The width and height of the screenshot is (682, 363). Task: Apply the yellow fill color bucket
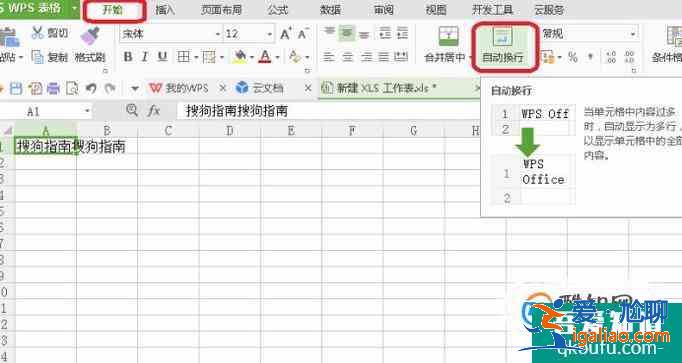pyautogui.click(x=240, y=57)
